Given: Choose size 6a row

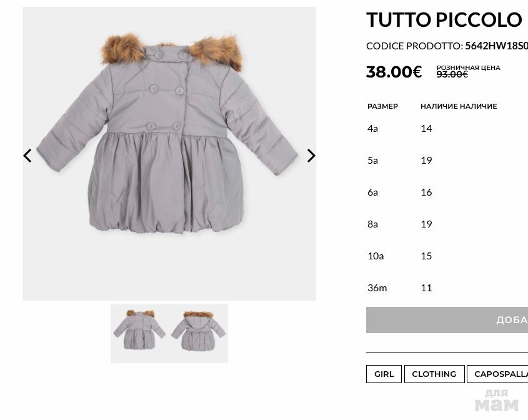Looking at the screenshot, I should [x=447, y=192].
